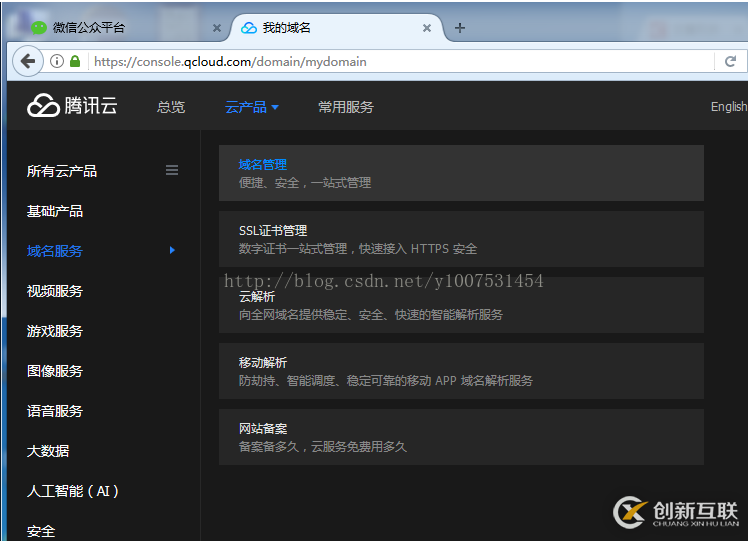Select 基础产品 in the sidebar
Viewport: 748px width, 541px height.
[55, 211]
